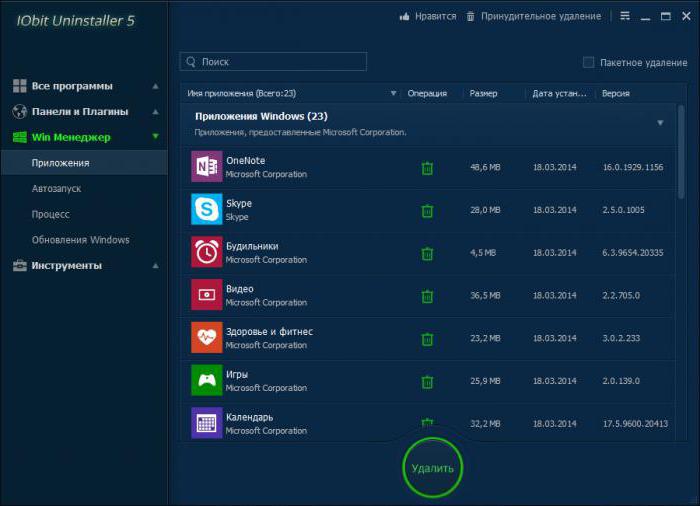Select Обновления Windows in sidebar

(x=80, y=240)
